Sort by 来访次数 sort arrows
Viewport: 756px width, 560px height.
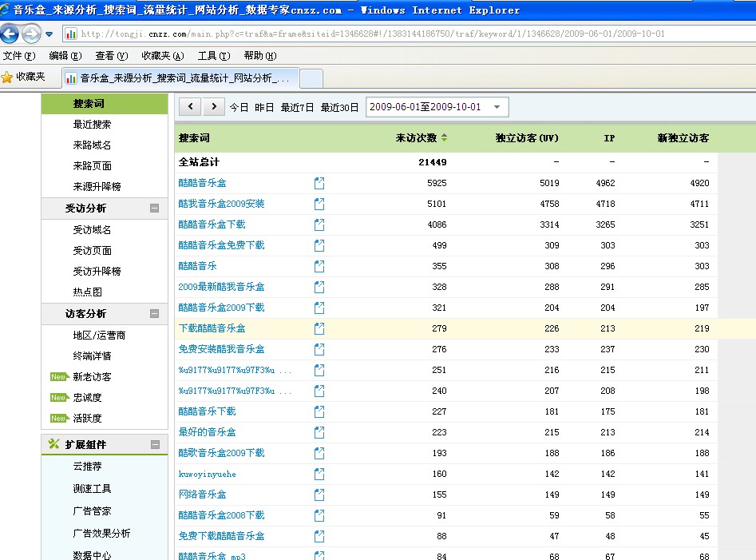coord(444,138)
